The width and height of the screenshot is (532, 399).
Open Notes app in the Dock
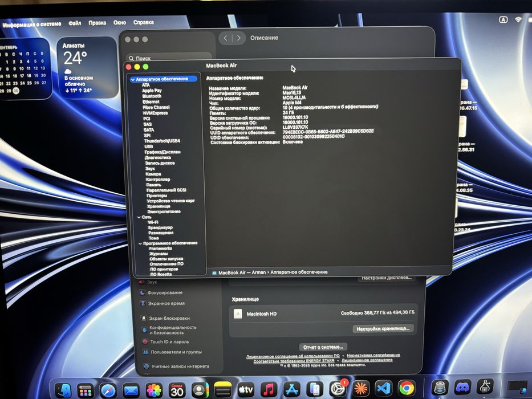click(x=223, y=390)
